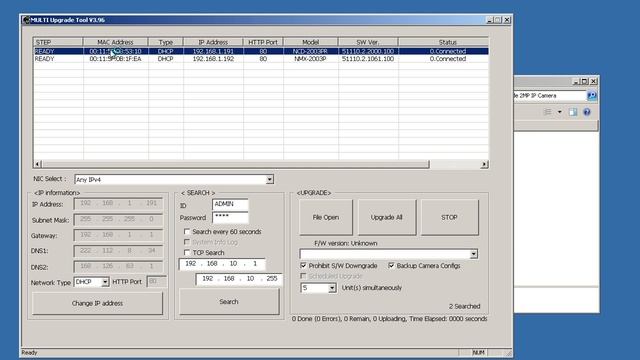
Task: Click the STOP button
Action: pyautogui.click(x=449, y=218)
